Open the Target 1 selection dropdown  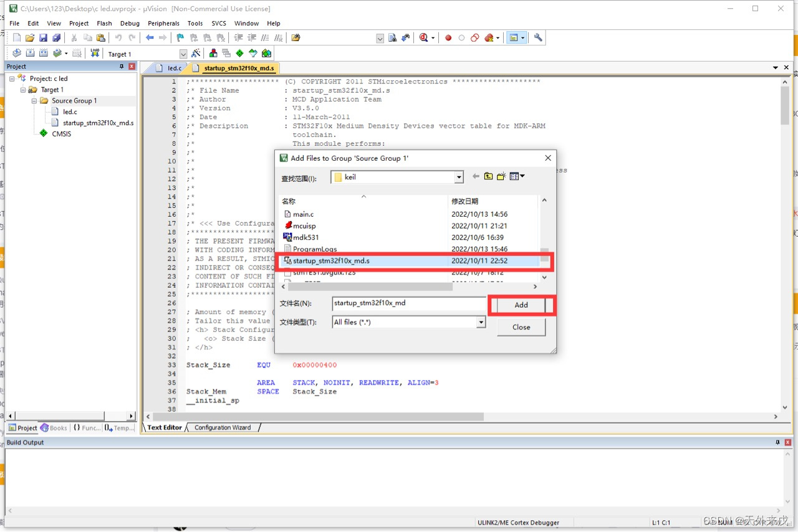(183, 54)
